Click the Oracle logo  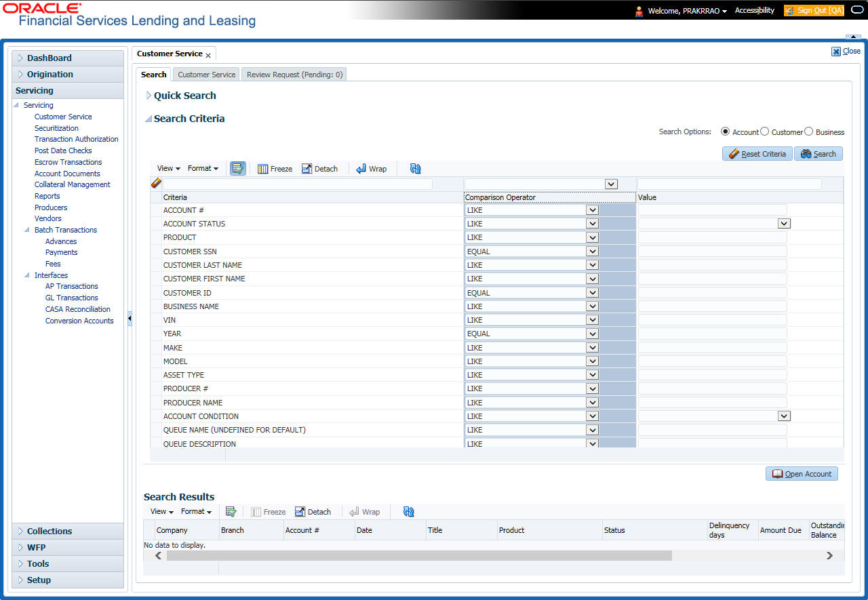click(42, 7)
